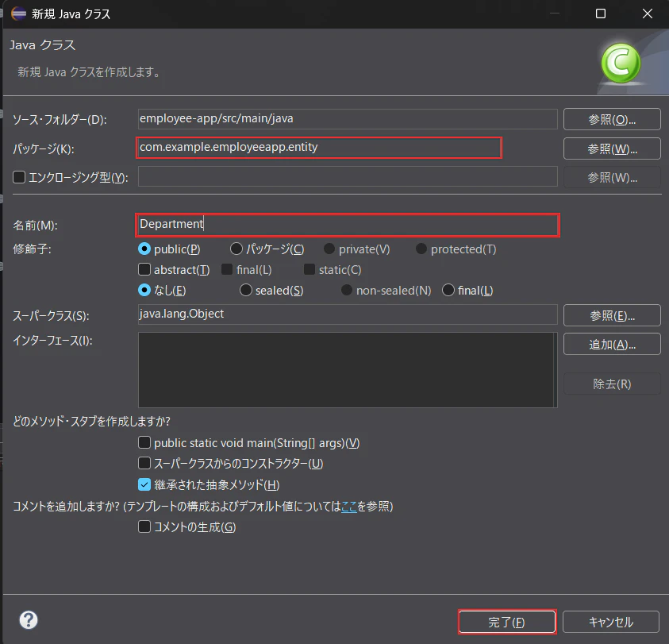Click the 'インターフェース(I):' label
This screenshot has width=669, height=644.
pos(53,341)
